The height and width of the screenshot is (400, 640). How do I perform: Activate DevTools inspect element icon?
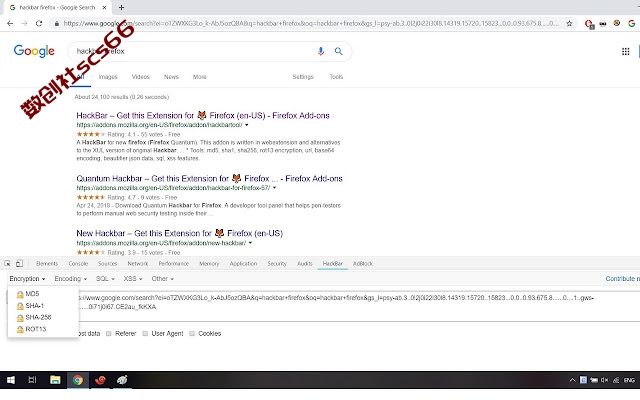7,264
